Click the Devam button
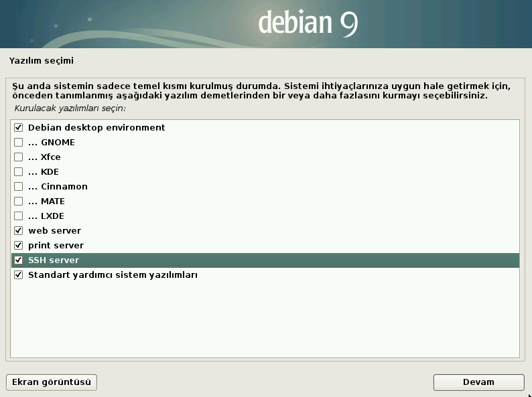 point(478,382)
